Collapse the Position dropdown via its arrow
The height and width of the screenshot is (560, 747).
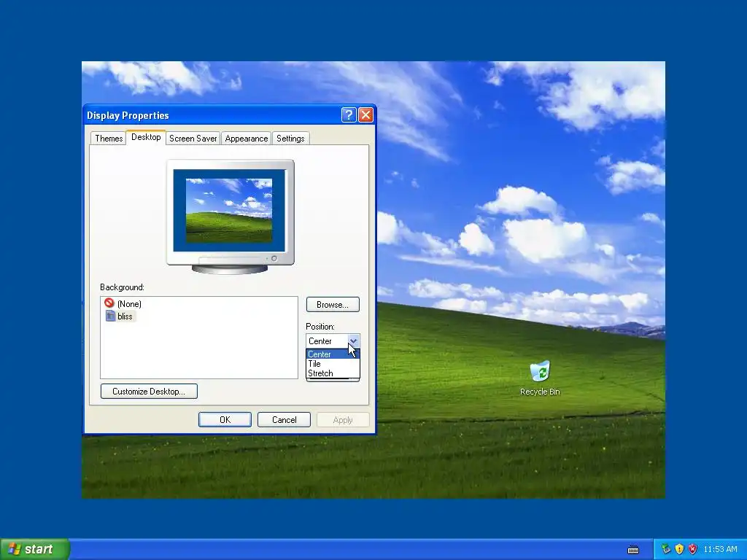[x=353, y=341]
